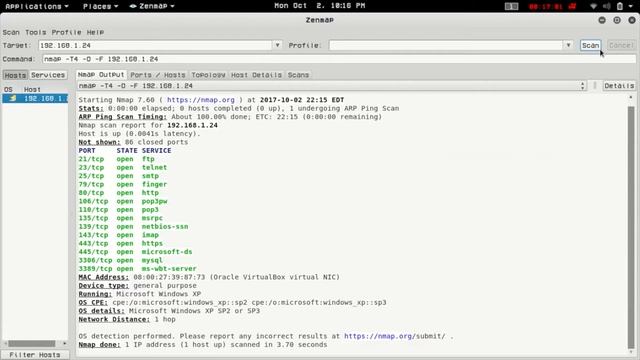Click the OS details line
640x360 pixels.
point(169,311)
